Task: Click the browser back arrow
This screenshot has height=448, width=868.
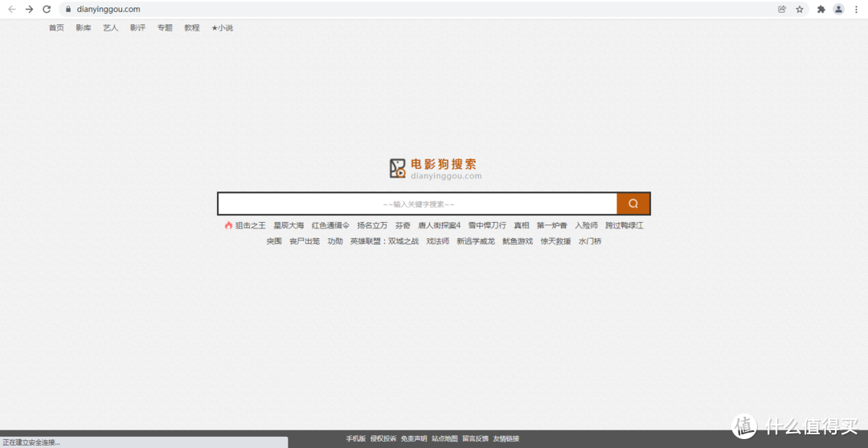Action: (x=11, y=10)
